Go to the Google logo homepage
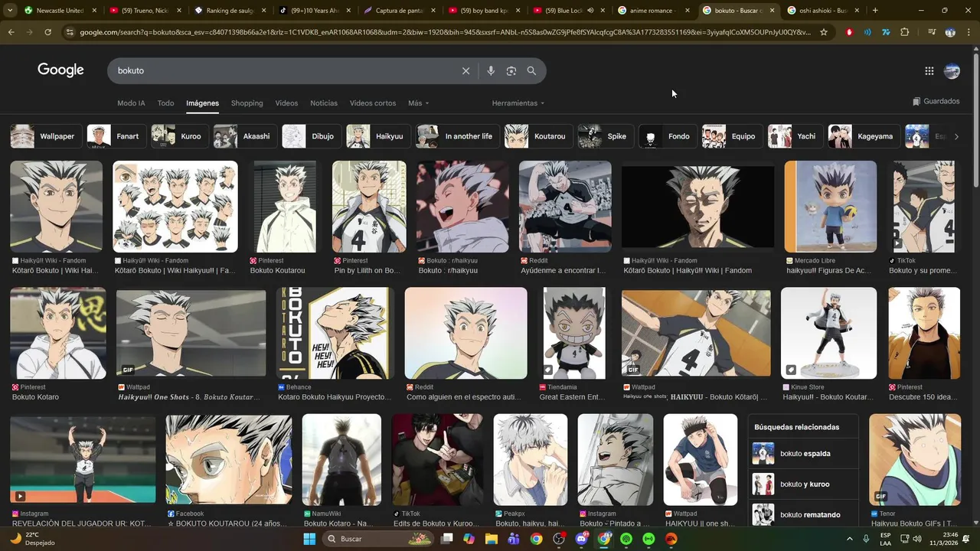The width and height of the screenshot is (980, 551). tap(60, 70)
